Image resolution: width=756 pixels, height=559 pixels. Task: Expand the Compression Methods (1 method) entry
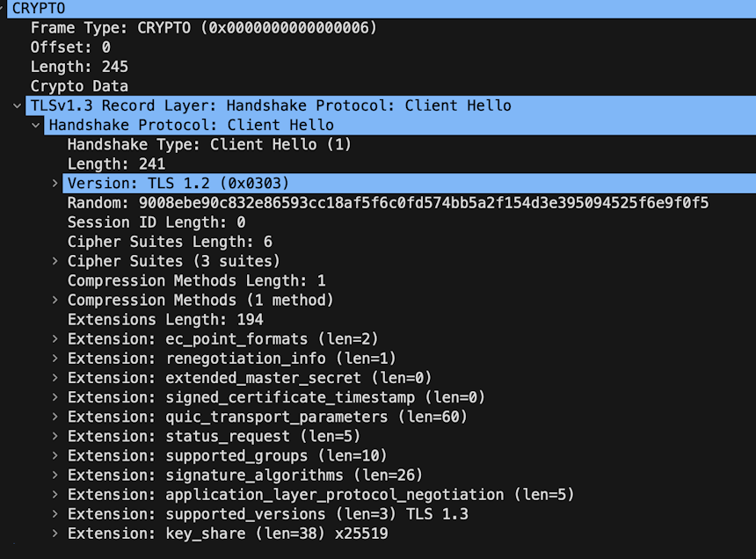(55, 300)
